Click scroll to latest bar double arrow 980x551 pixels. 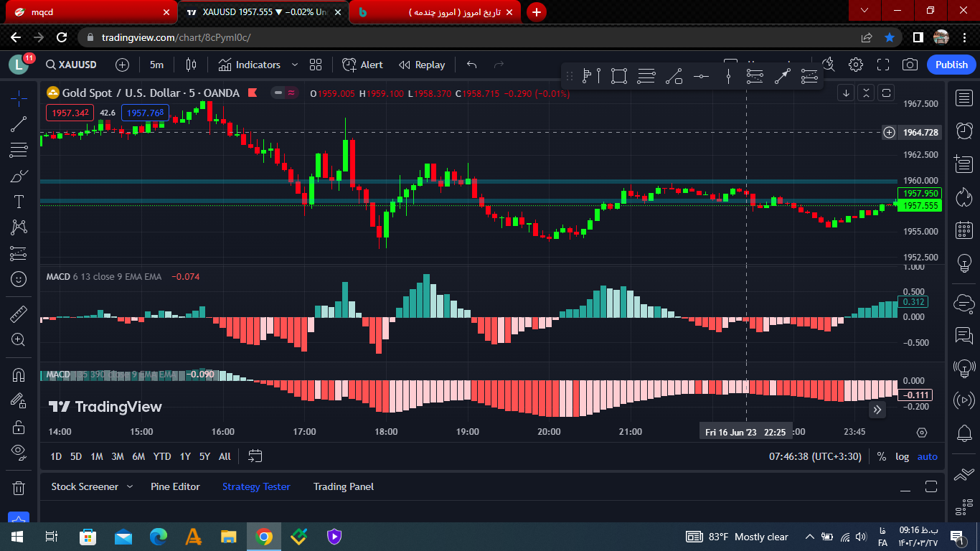(x=877, y=410)
